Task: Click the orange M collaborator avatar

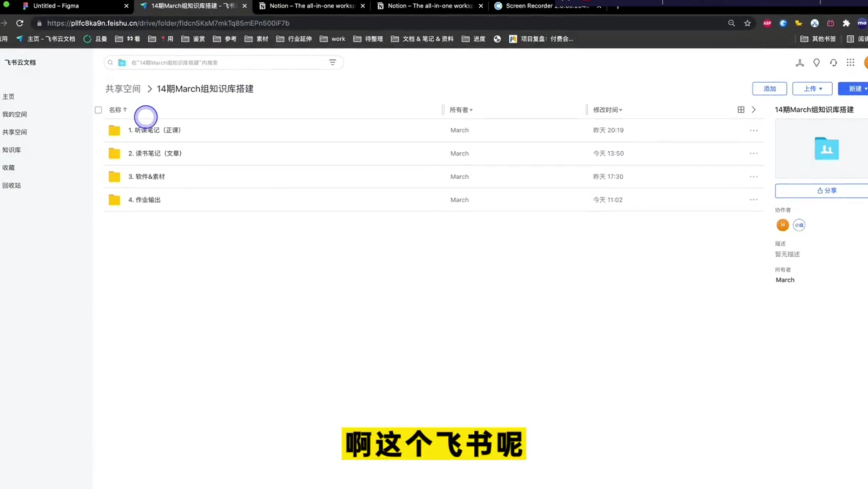Action: [x=782, y=225]
